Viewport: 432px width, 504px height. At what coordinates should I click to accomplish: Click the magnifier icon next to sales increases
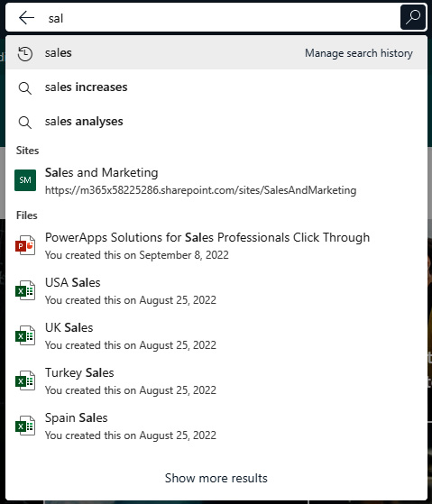(24, 88)
